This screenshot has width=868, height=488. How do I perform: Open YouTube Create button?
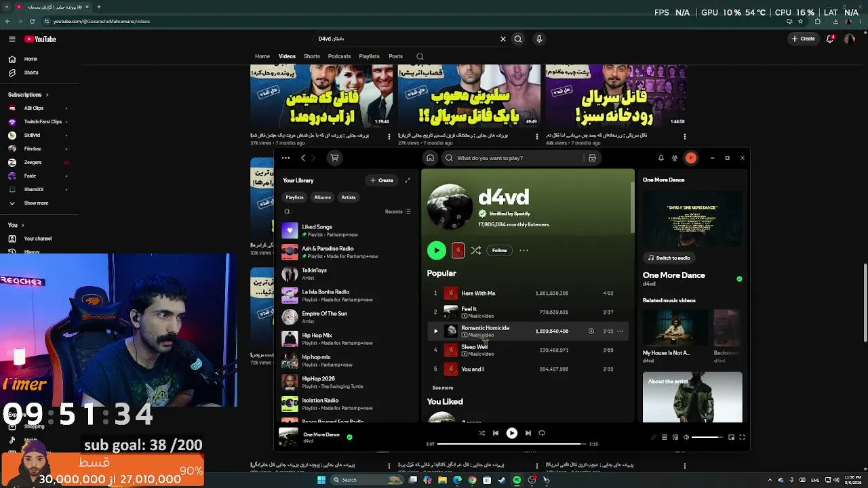tap(803, 39)
